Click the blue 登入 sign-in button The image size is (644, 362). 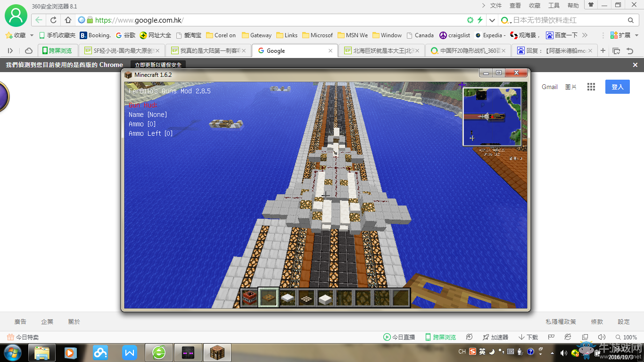point(617,87)
